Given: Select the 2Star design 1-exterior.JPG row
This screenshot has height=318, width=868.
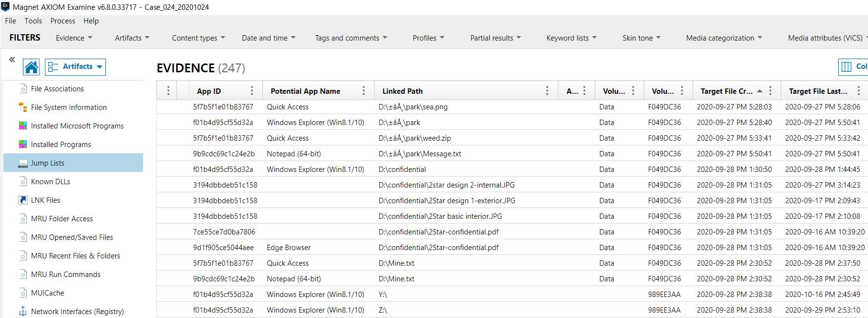Looking at the screenshot, I should (512, 200).
